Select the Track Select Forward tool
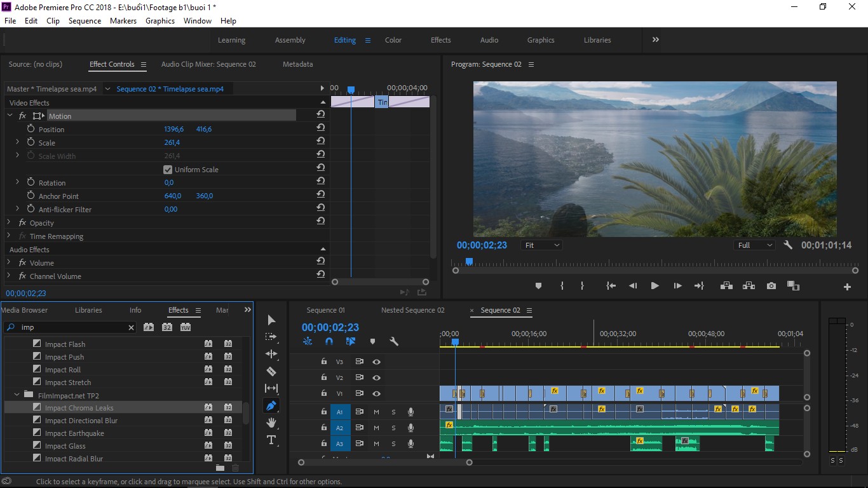The image size is (868, 488). click(271, 337)
